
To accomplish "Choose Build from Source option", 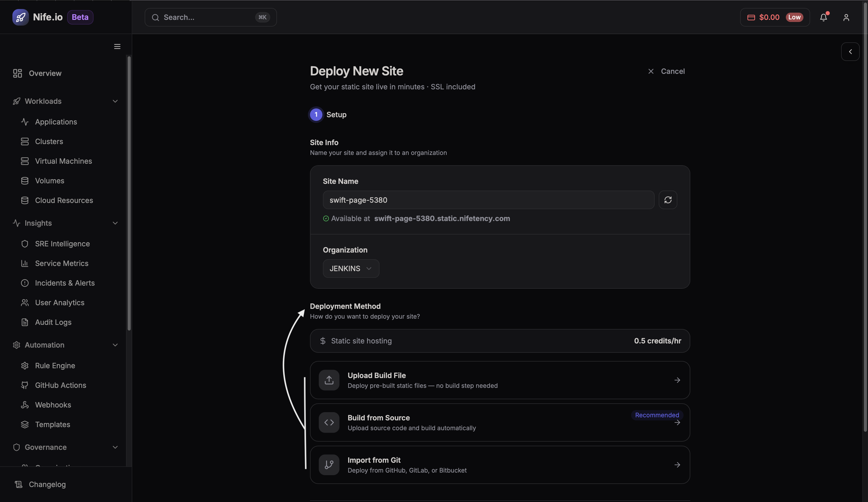I will [499, 422].
